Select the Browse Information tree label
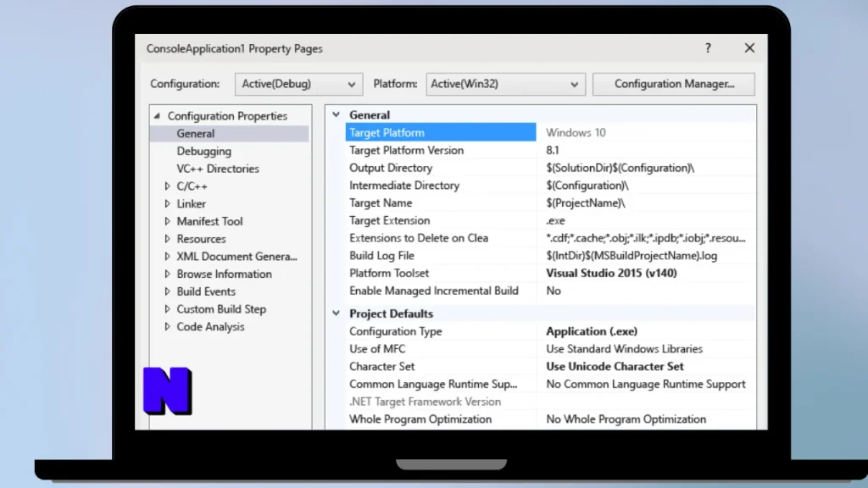Screen dimensions: 868x488 pos(224,274)
